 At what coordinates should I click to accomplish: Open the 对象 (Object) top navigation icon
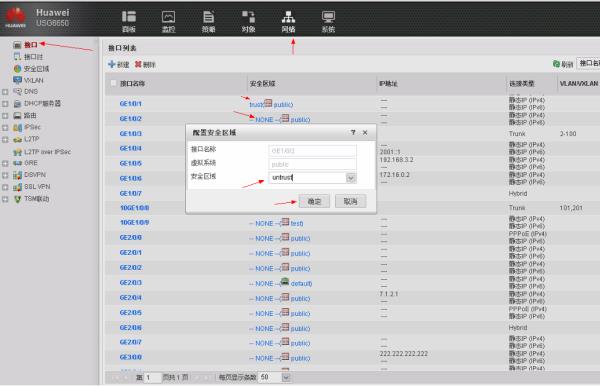[248, 17]
